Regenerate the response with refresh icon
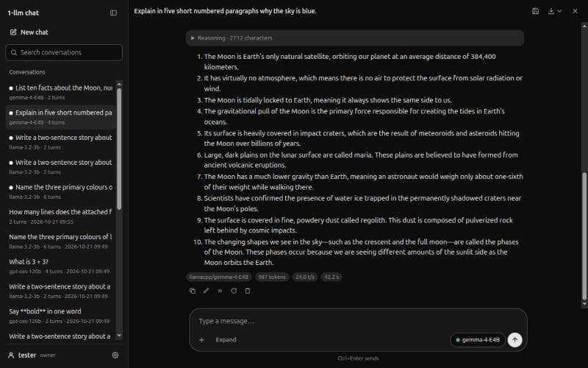The width and height of the screenshot is (588, 368). click(x=234, y=291)
